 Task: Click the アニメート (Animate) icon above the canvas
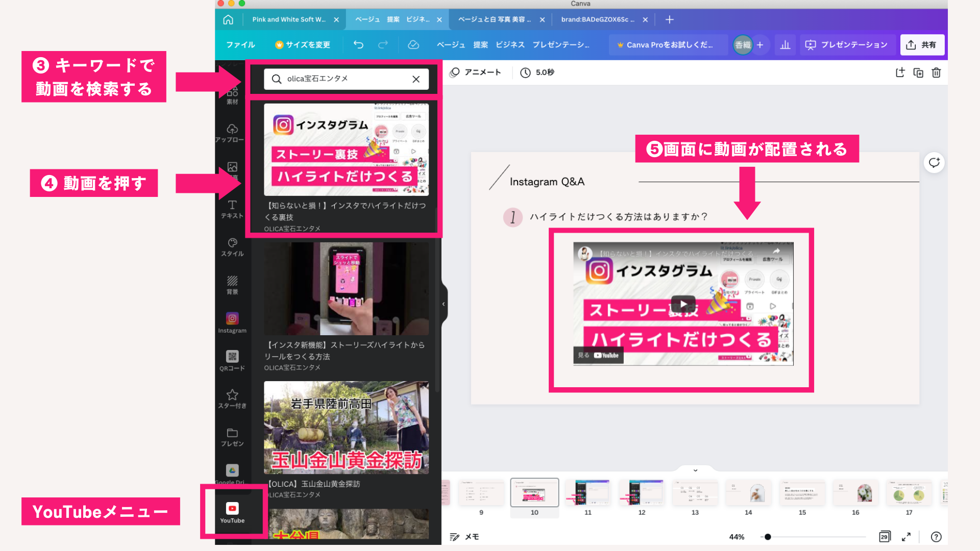coord(454,72)
